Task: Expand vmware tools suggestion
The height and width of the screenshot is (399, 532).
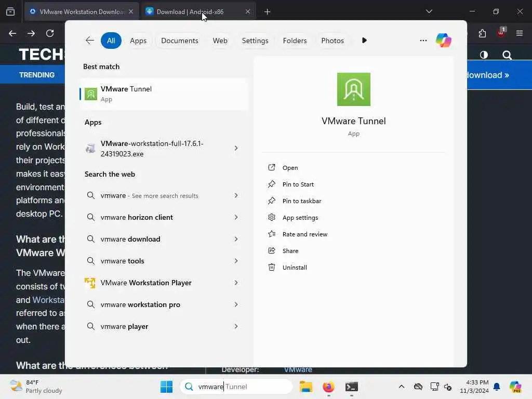Action: pyautogui.click(x=236, y=261)
